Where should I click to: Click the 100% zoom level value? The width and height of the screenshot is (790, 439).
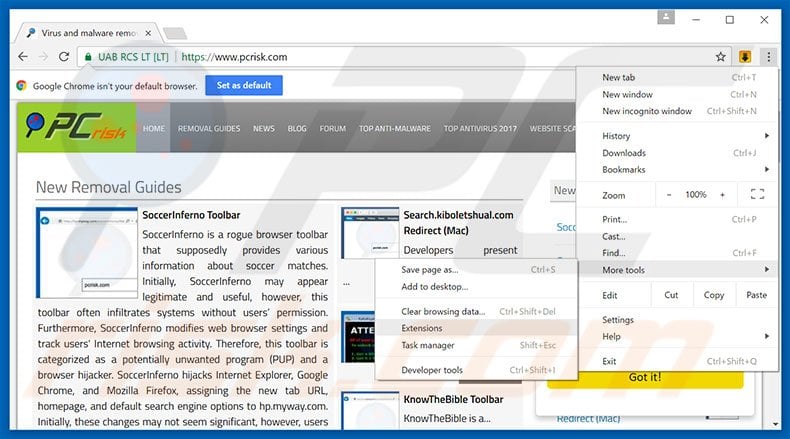(695, 195)
